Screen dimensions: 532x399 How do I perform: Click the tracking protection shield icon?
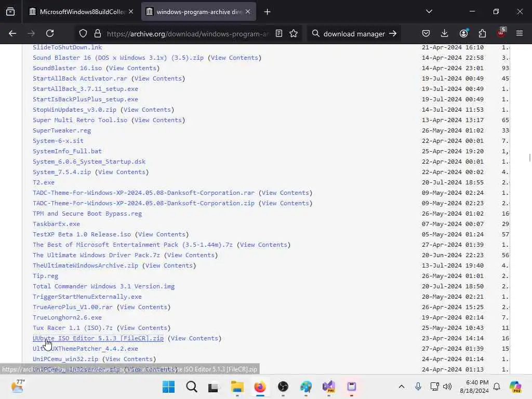[83, 33]
